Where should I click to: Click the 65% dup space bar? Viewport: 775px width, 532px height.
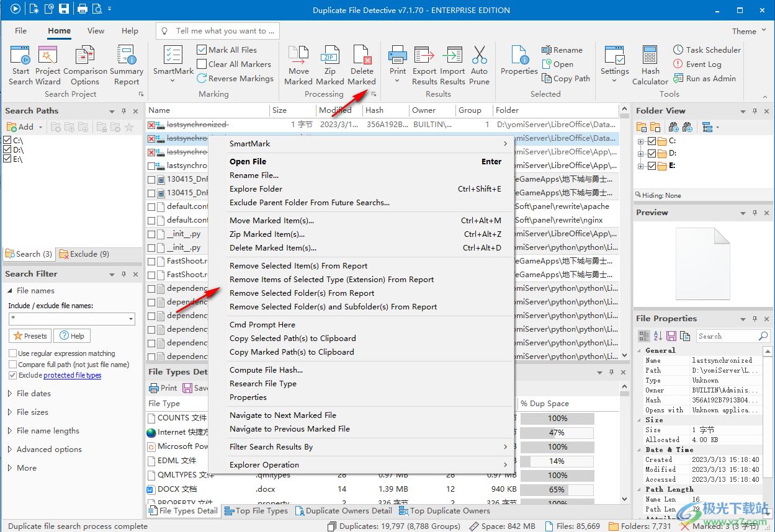pos(557,490)
